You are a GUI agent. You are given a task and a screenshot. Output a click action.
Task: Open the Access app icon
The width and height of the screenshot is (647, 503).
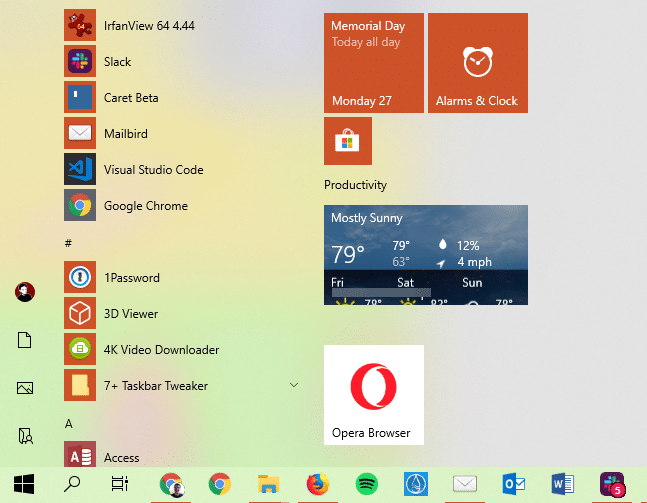click(80, 454)
